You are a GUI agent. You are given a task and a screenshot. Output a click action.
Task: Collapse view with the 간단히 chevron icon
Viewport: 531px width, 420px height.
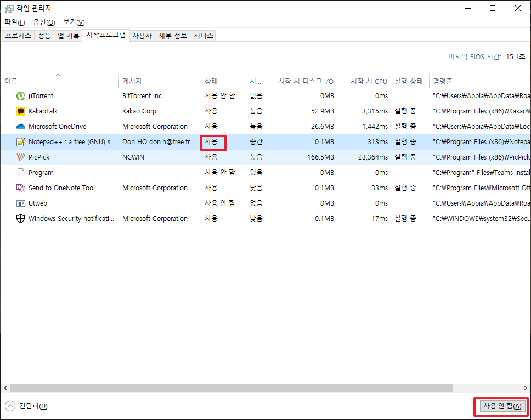[10, 406]
